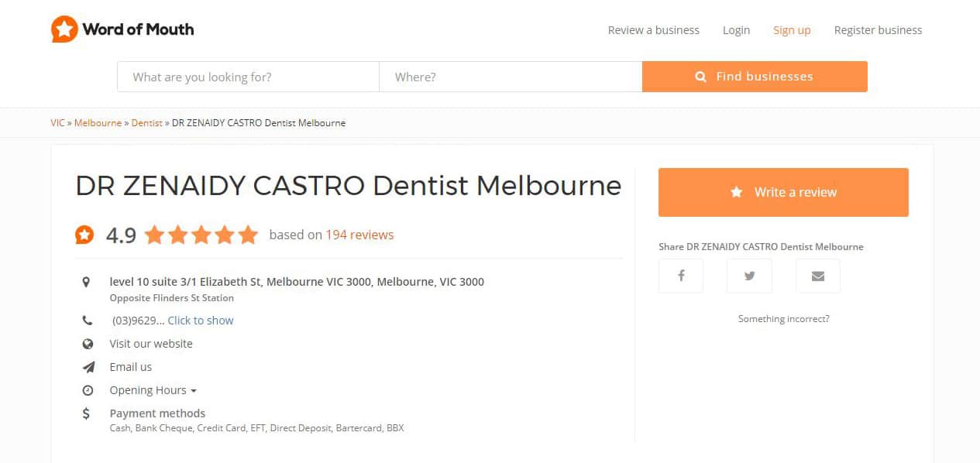The width and height of the screenshot is (980, 463).
Task: Open the Email us link
Action: pyautogui.click(x=131, y=367)
